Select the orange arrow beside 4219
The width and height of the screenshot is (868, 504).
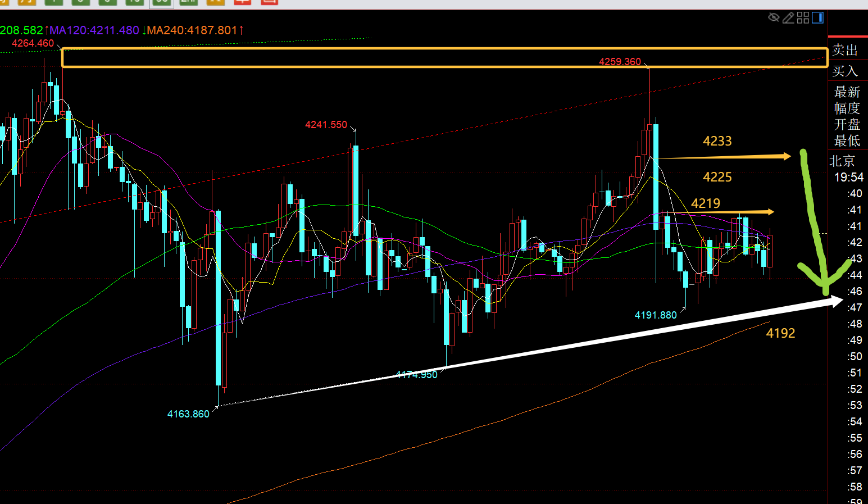pyautogui.click(x=725, y=212)
